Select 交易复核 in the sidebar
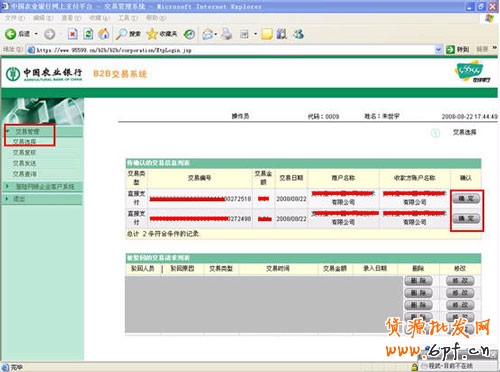This screenshot has width=500, height=372. pos(24,153)
